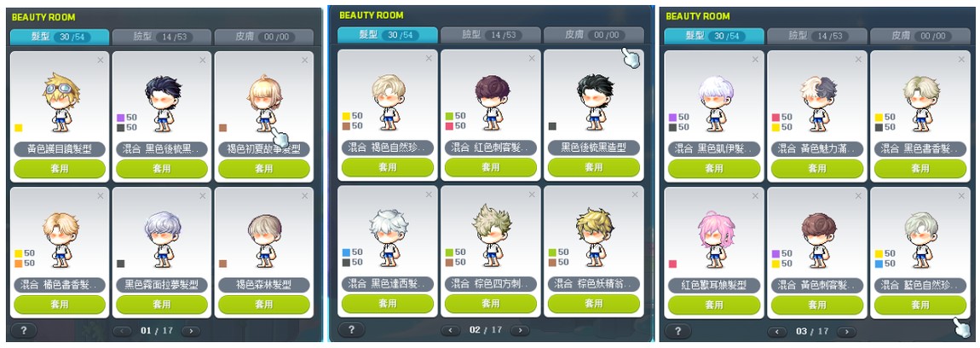980x348 pixels.
Task: Apply the 褐色森林髮型 hairstyle
Action: pyautogui.click(x=264, y=304)
